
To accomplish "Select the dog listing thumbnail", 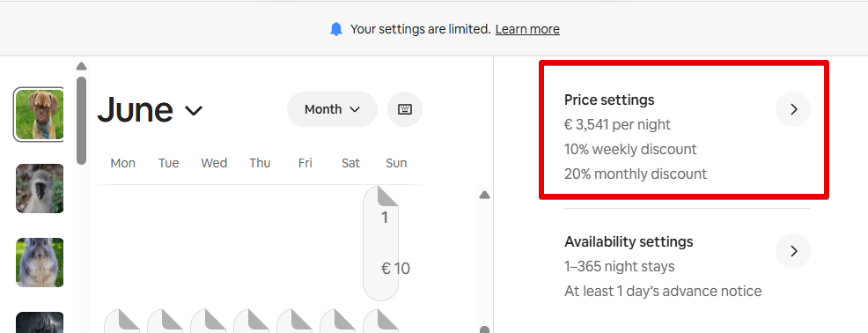I will pos(40,115).
